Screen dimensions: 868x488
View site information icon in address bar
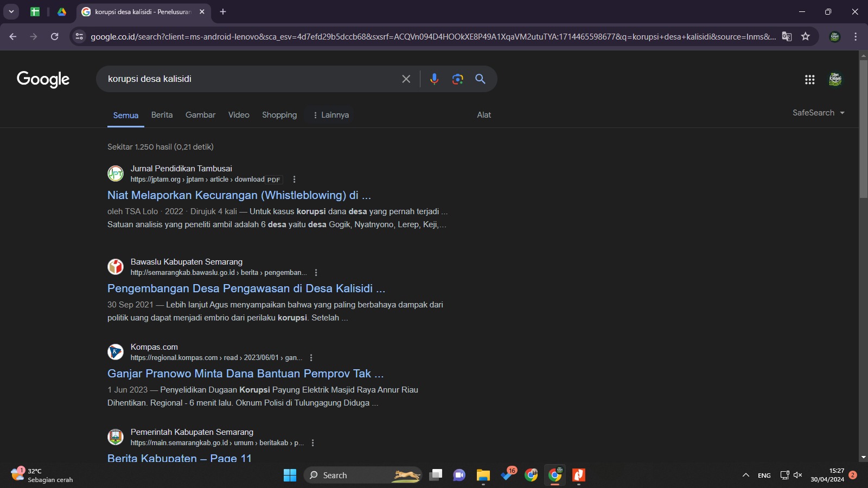[79, 36]
